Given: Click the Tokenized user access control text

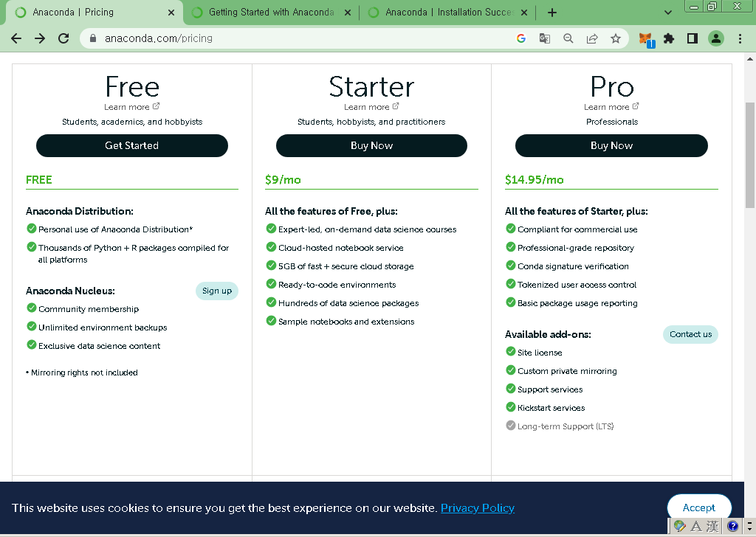Looking at the screenshot, I should [x=577, y=285].
